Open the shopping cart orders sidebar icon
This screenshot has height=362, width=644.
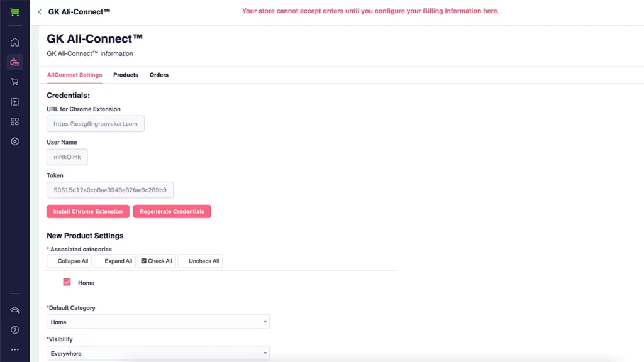click(15, 82)
